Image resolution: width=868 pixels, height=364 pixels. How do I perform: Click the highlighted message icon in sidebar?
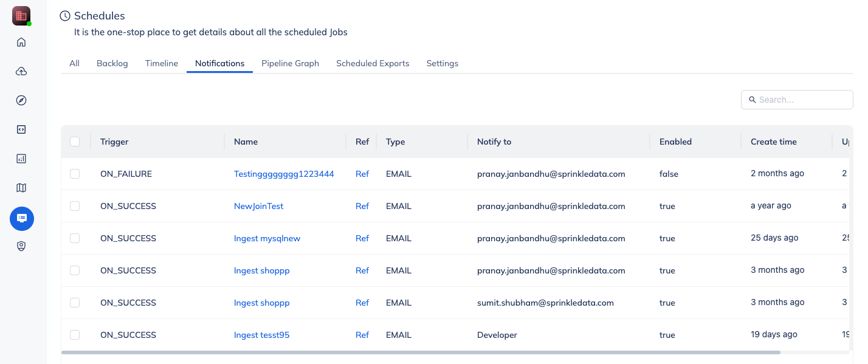[22, 218]
